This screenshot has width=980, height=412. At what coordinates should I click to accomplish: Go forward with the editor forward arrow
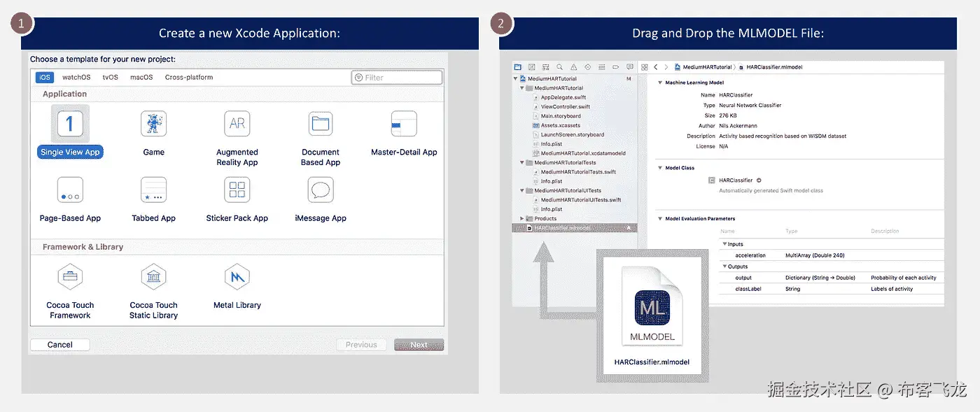pos(666,67)
